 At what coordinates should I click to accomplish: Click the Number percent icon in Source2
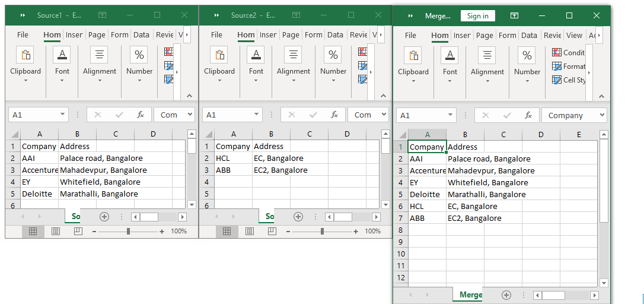click(x=333, y=55)
